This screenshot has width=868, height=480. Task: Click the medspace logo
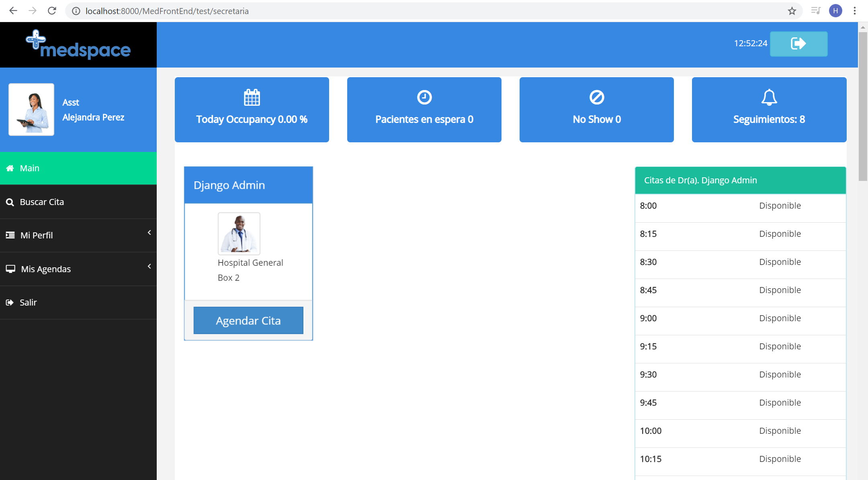tap(78, 45)
